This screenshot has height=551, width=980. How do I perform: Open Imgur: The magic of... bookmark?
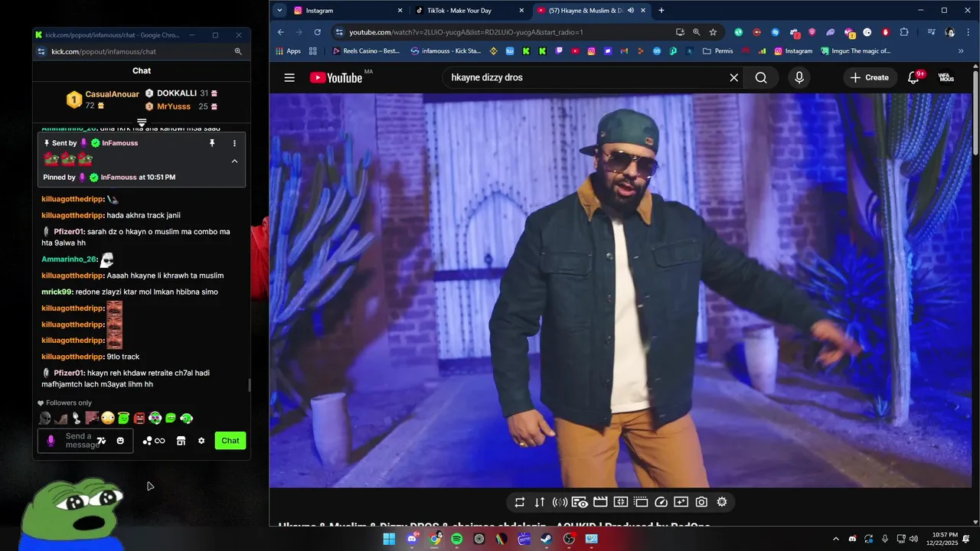856,51
